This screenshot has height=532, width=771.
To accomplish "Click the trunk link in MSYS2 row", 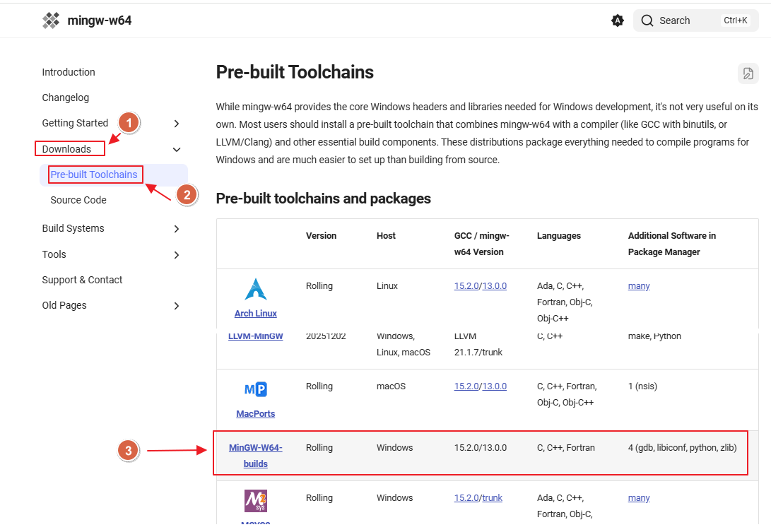I will click(492, 498).
